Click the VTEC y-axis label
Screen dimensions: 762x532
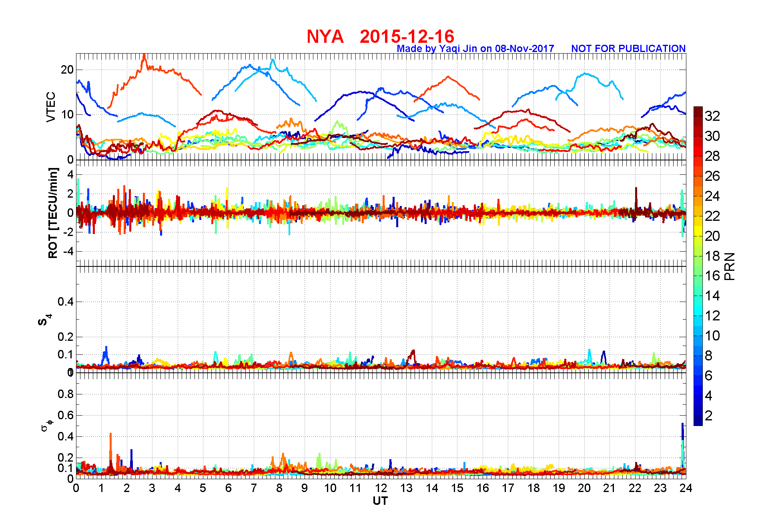pos(51,107)
